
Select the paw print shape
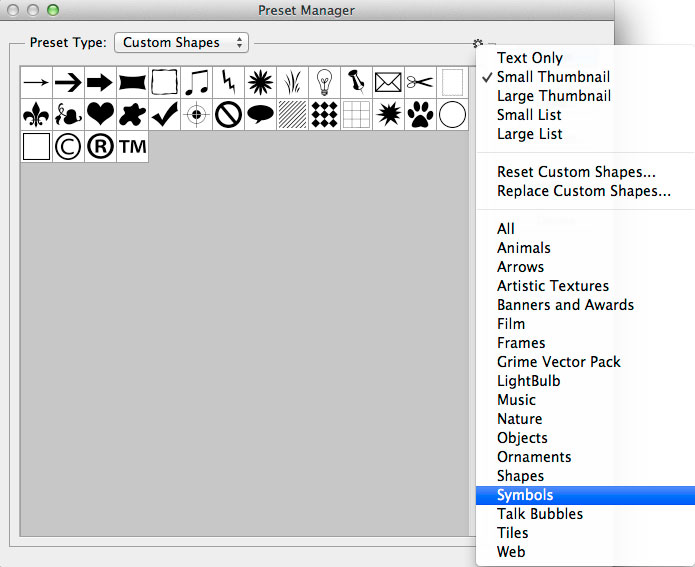tap(420, 115)
